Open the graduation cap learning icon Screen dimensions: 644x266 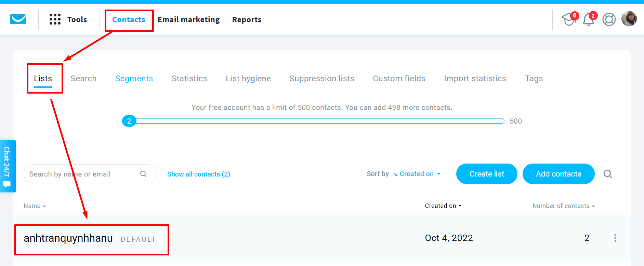click(x=569, y=19)
